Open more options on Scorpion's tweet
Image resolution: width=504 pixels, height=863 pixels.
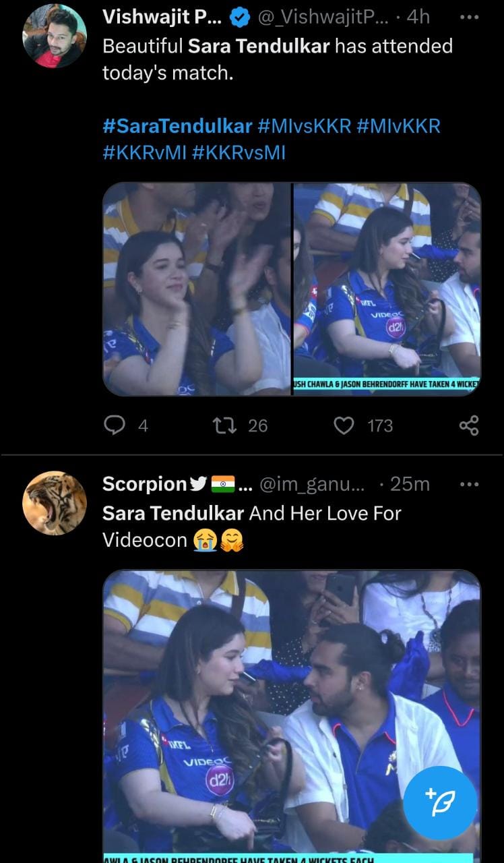tap(468, 484)
